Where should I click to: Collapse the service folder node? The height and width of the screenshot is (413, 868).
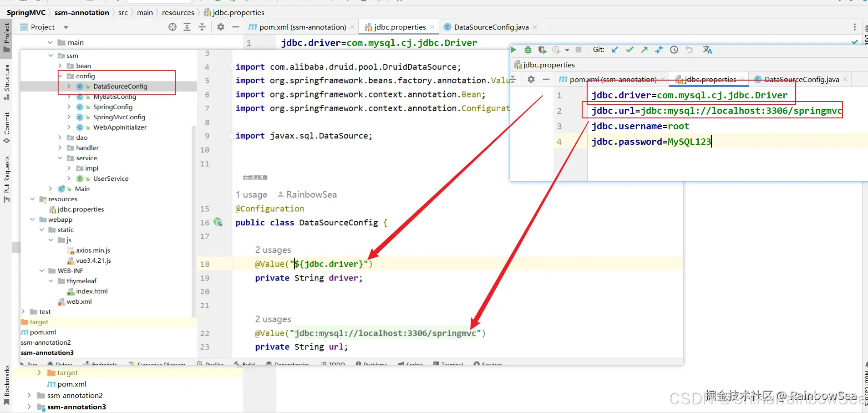pos(60,158)
